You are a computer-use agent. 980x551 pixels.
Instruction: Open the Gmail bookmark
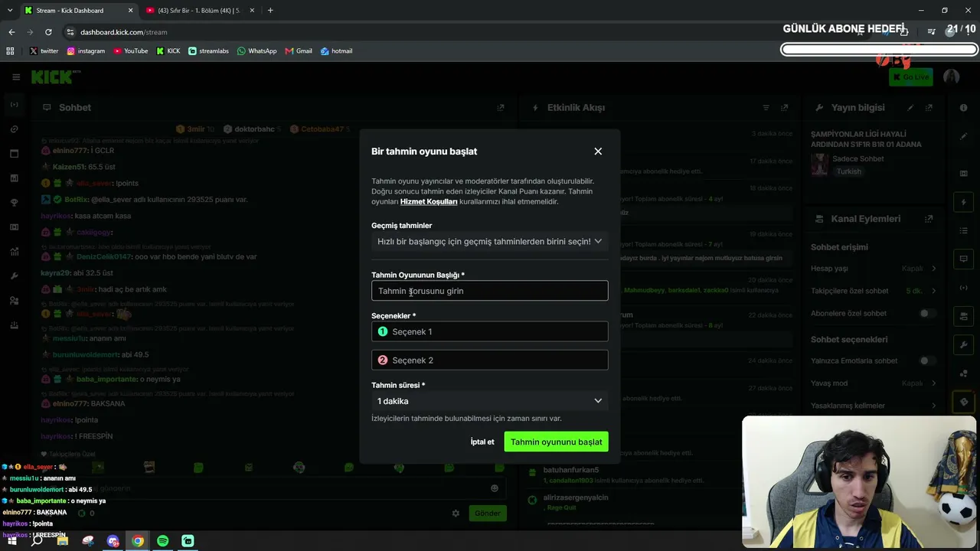coord(299,51)
